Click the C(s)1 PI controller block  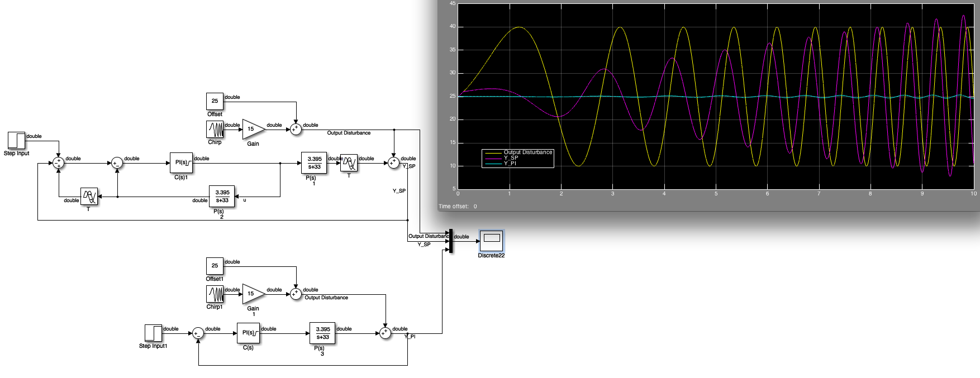point(181,163)
